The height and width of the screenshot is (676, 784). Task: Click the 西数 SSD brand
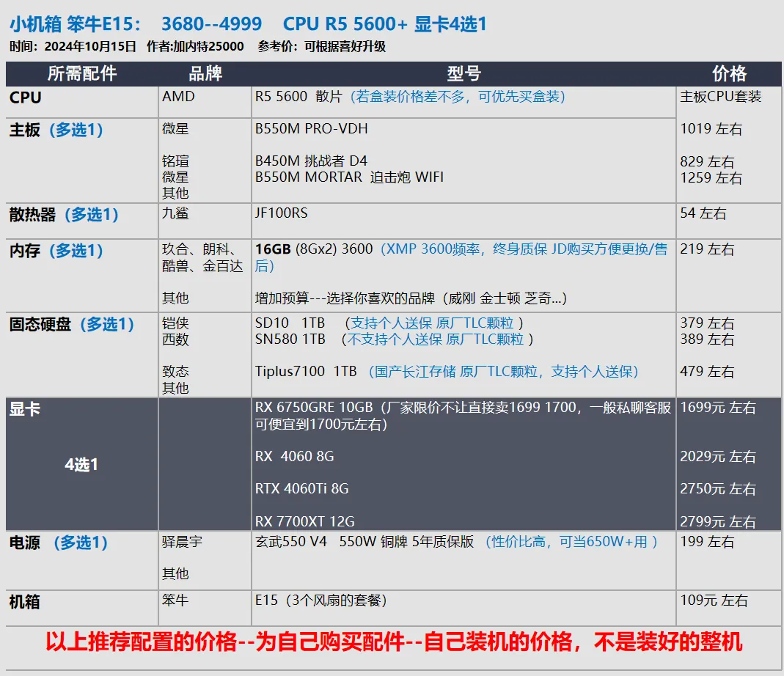point(175,339)
